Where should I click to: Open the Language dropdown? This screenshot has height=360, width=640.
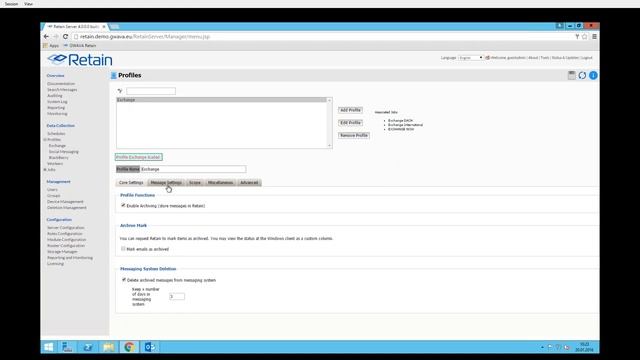(x=471, y=58)
